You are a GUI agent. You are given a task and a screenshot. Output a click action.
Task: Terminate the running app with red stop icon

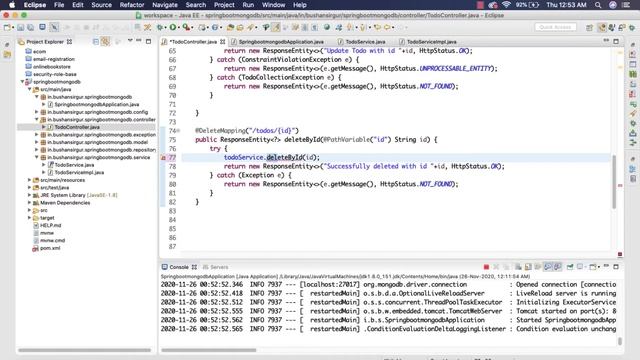(486, 267)
